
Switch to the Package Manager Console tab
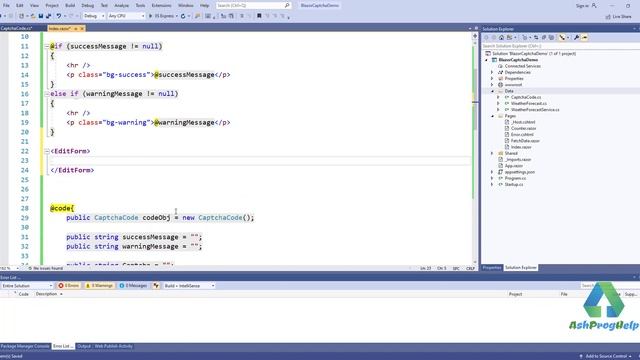[x=25, y=346]
